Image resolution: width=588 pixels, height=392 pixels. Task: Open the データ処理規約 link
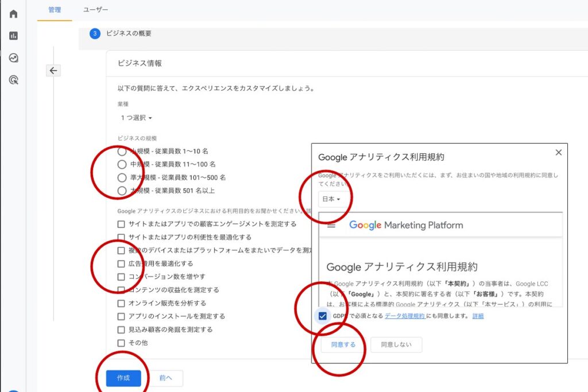tap(405, 316)
